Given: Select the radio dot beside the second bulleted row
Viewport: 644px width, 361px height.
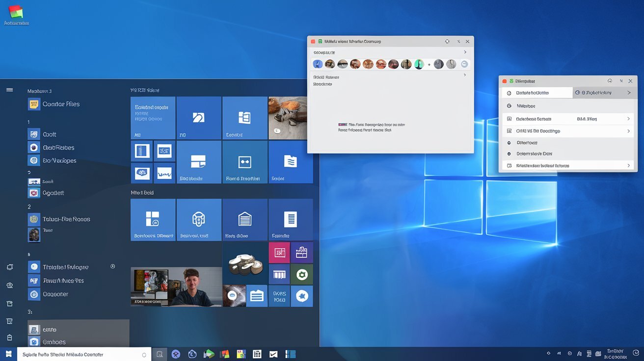Looking at the screenshot, I should click(509, 154).
